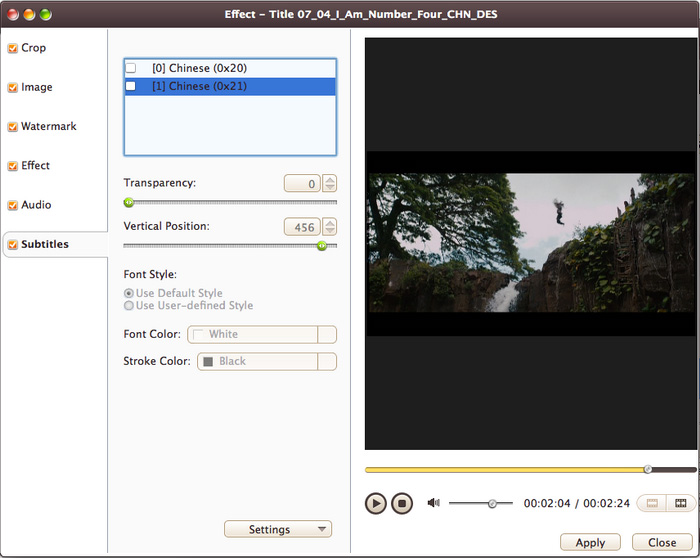The width and height of the screenshot is (700, 558).
Task: Click the video preview frame
Action: pos(530,243)
